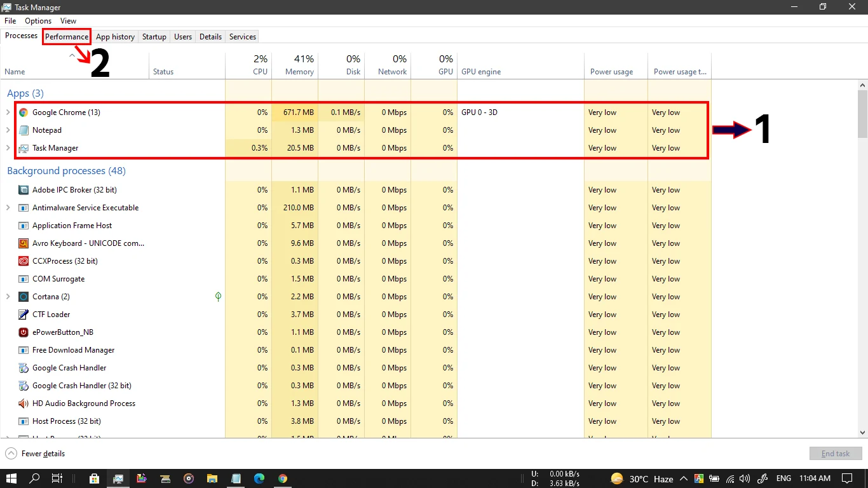Open the Windows Start menu
The width and height of the screenshot is (868, 488).
pyautogui.click(x=11, y=478)
